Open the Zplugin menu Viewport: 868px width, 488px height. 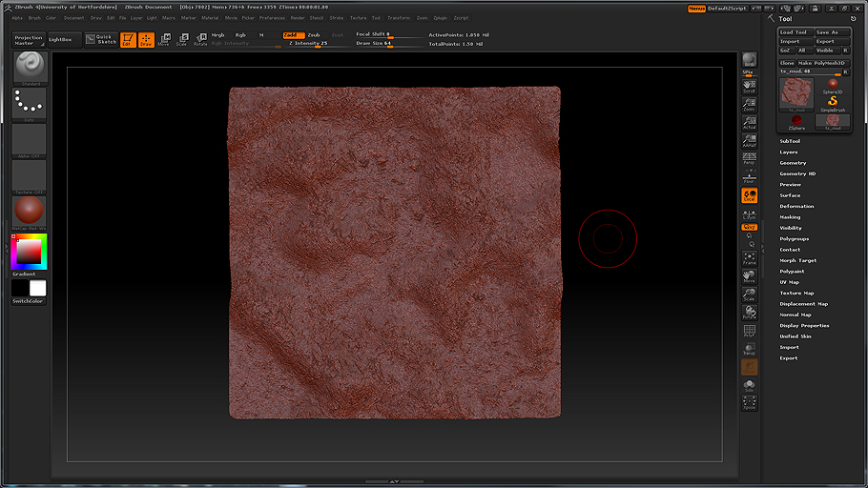(440, 18)
